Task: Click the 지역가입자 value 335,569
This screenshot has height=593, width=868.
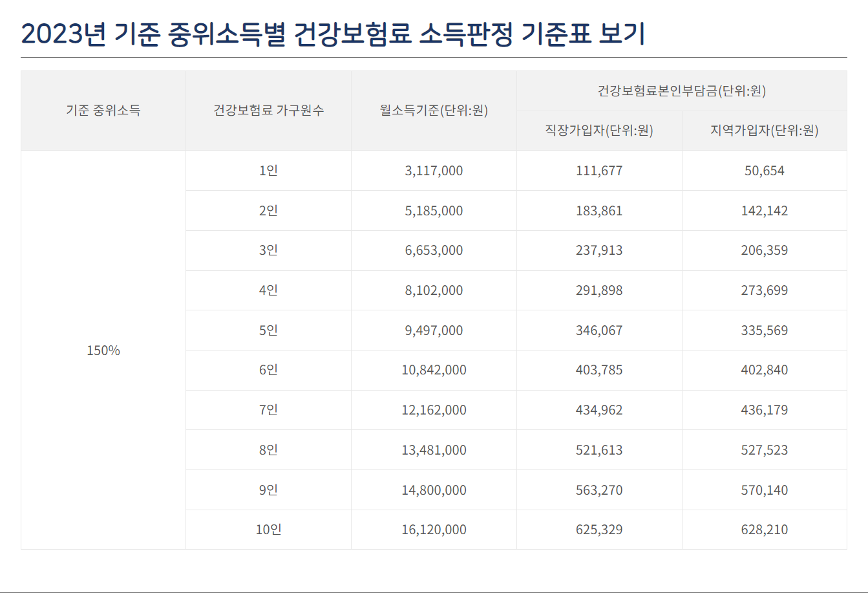Action: click(765, 330)
